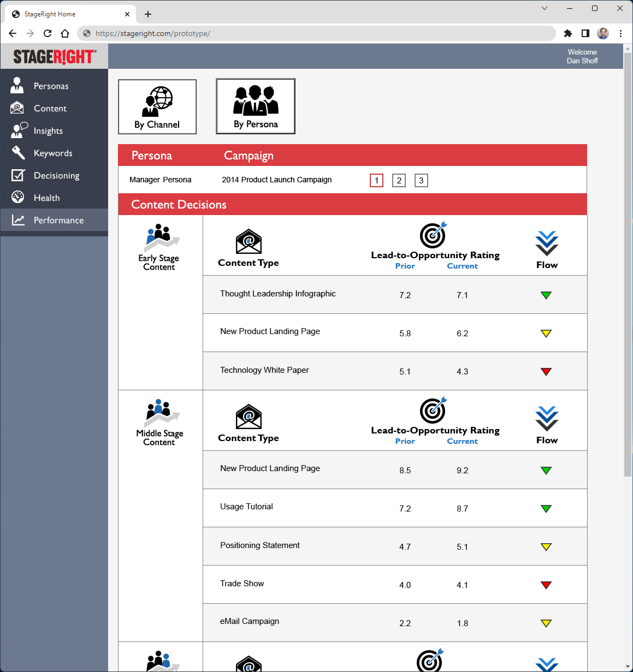Open the Personas sidebar icon
This screenshot has height=672, width=633.
(17, 85)
